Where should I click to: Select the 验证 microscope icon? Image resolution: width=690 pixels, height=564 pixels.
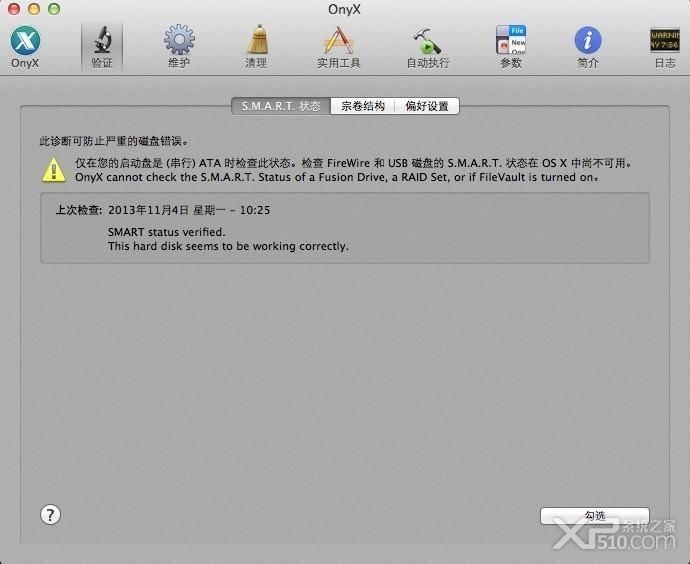[102, 47]
